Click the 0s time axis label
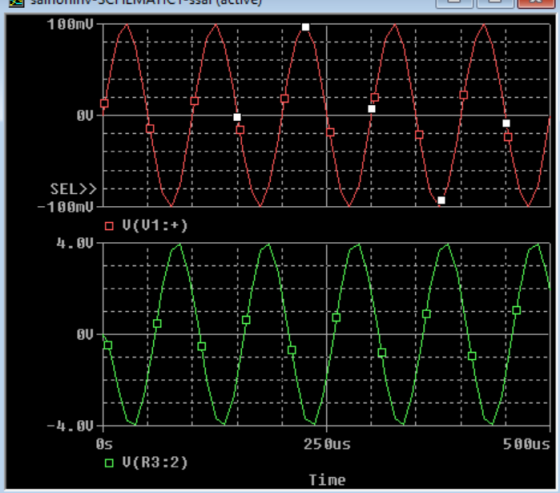 click(104, 444)
